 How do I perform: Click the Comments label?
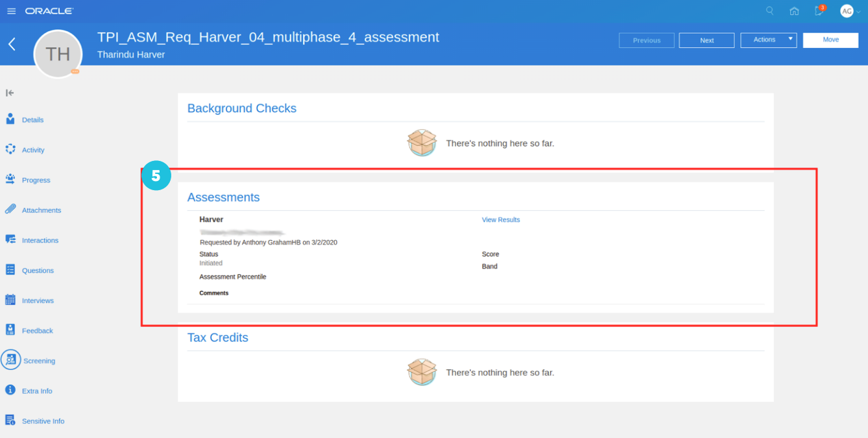tap(214, 293)
